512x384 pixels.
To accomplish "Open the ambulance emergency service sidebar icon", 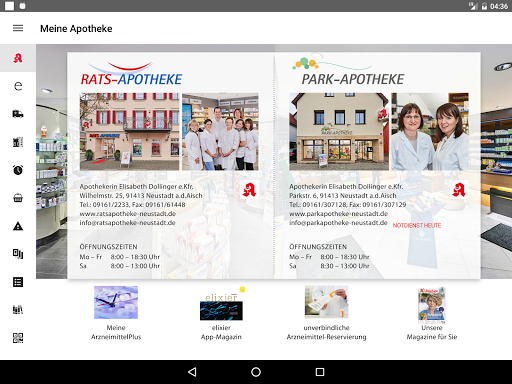I will pos(18,114).
